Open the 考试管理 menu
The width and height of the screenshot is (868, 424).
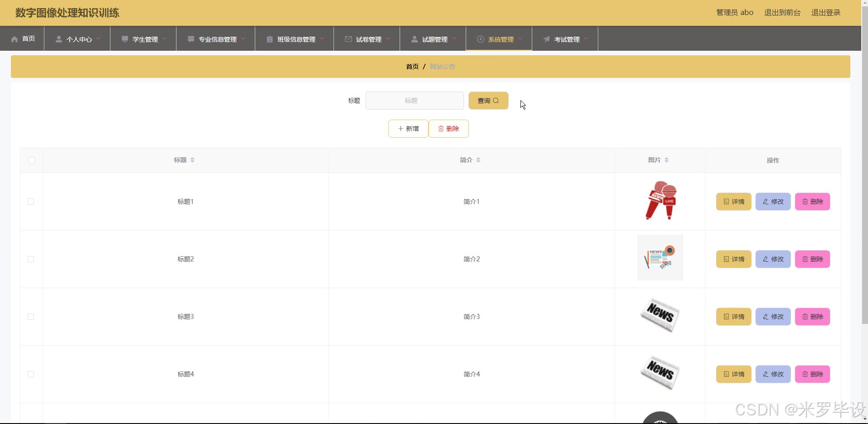pos(565,39)
